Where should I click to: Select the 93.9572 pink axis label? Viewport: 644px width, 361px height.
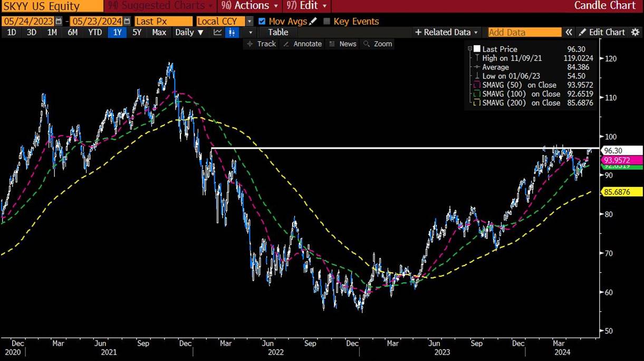pos(622,160)
